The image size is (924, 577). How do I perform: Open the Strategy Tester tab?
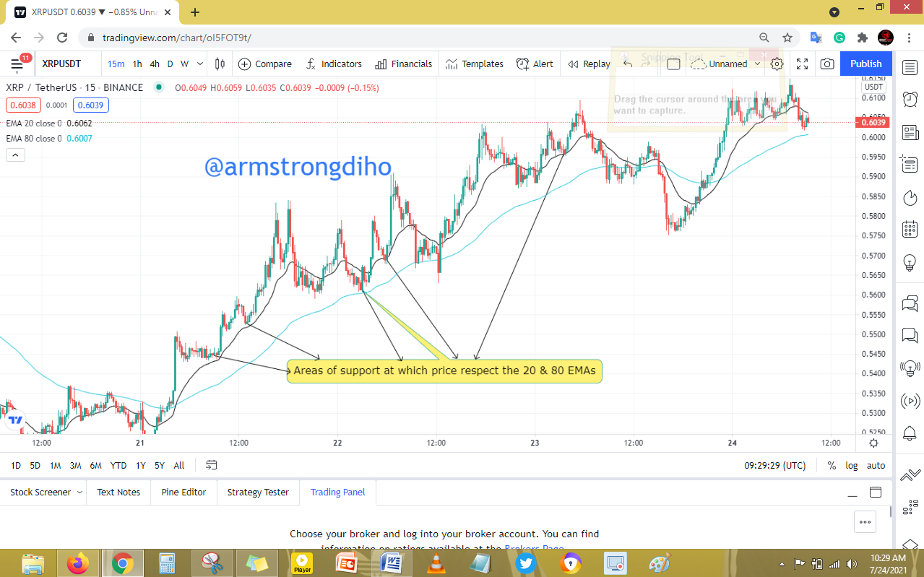[258, 493]
